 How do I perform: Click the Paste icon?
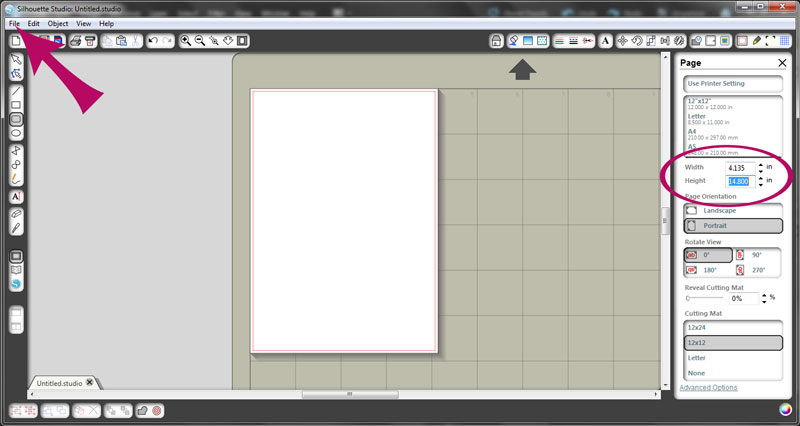coord(121,41)
